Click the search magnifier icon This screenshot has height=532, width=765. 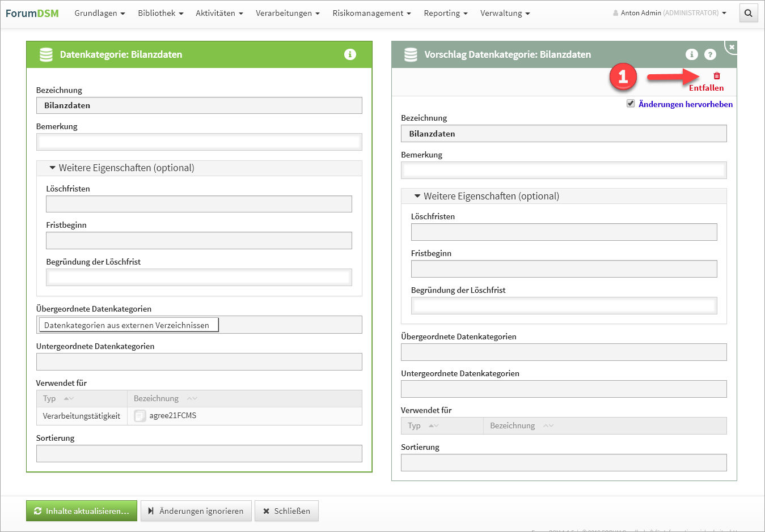tap(748, 13)
